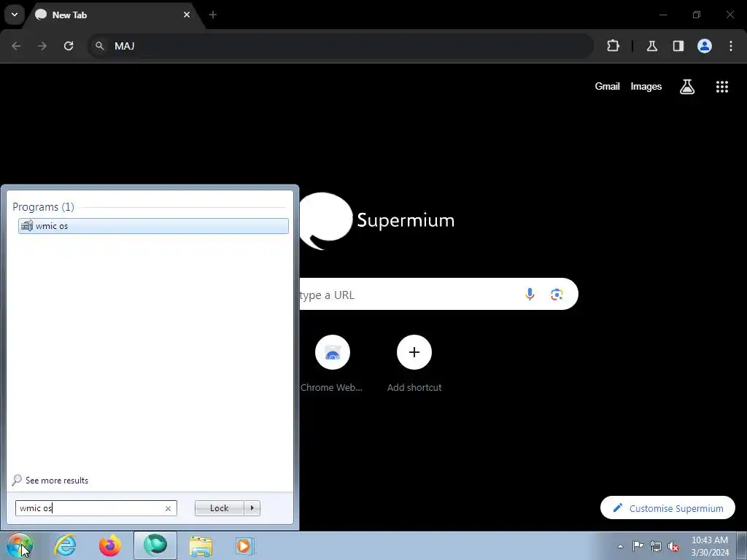
Task: Open network status tray icon
Action: tap(656, 546)
